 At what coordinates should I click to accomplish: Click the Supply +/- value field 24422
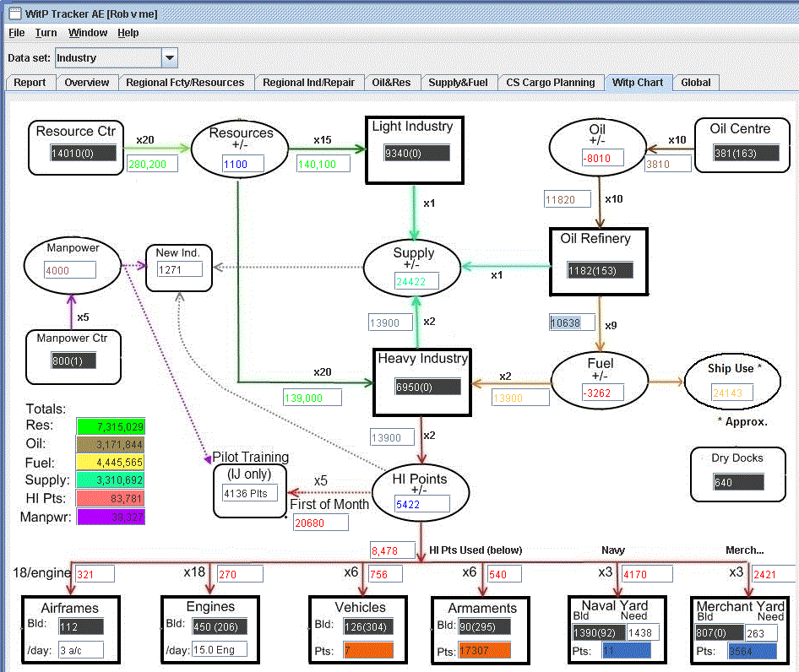click(x=416, y=281)
